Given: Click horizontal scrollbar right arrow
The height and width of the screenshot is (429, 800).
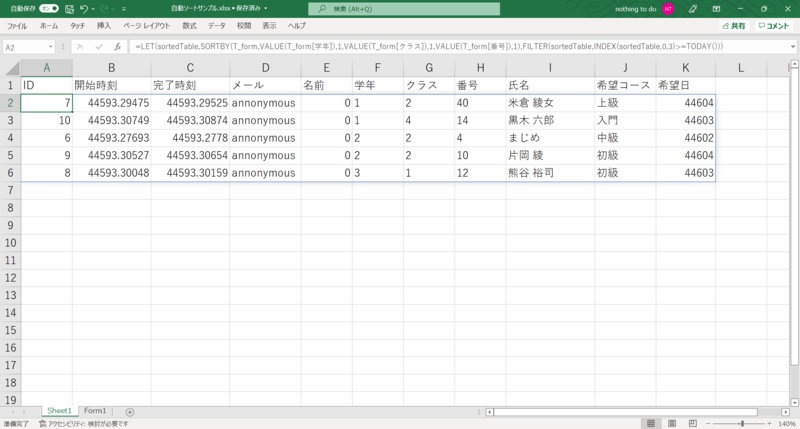Looking at the screenshot, I should pyautogui.click(x=785, y=412).
